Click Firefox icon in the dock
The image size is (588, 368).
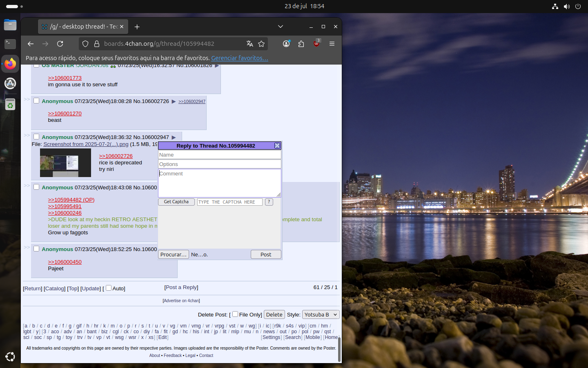[10, 64]
